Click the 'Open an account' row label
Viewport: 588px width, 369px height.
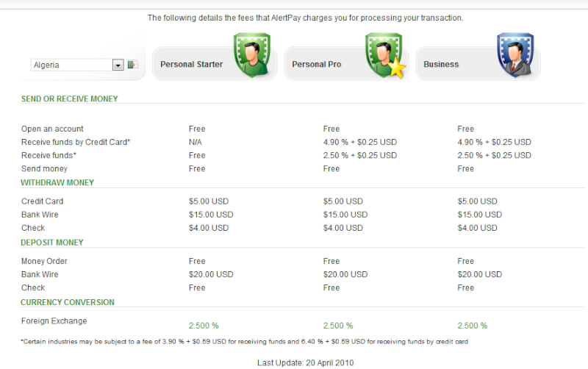[x=52, y=129]
